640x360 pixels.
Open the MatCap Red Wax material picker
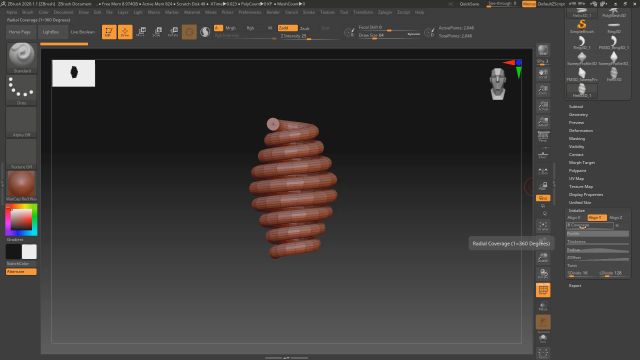21,186
